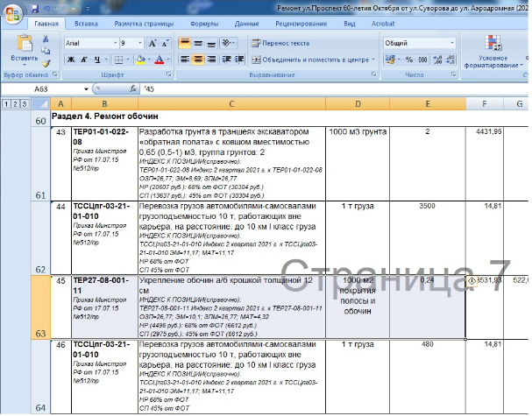Open underline style dropdown arrow
Screen dimensions: 532x416
tap(106, 60)
